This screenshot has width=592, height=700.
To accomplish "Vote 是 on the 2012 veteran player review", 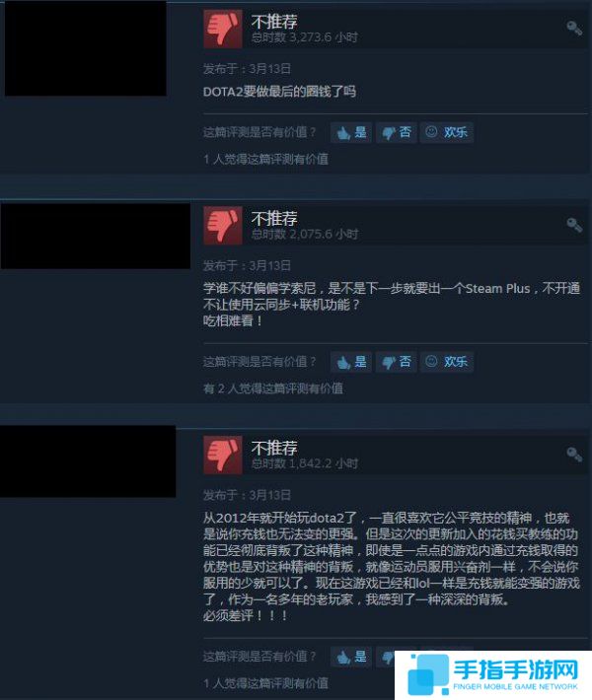I will pyautogui.click(x=351, y=657).
